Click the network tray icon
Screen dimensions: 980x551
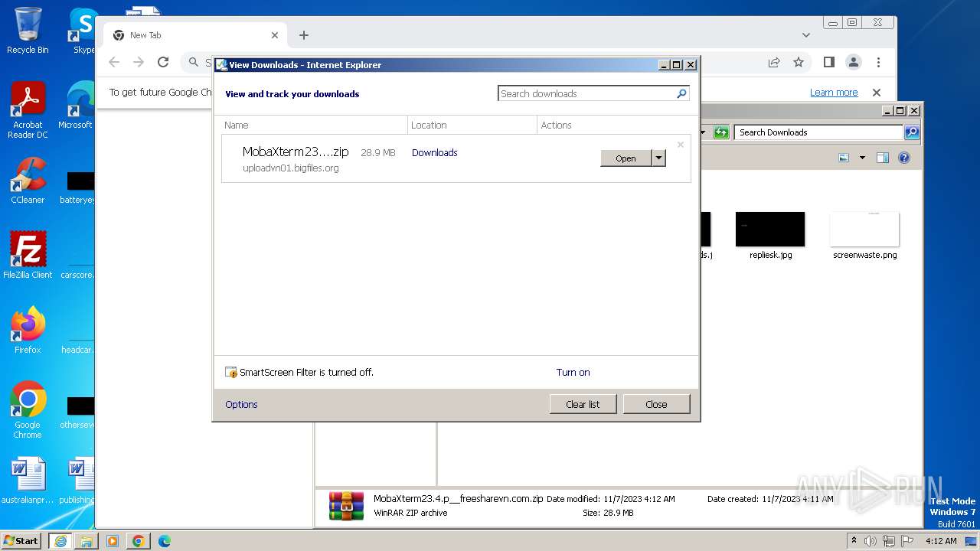coord(889,541)
